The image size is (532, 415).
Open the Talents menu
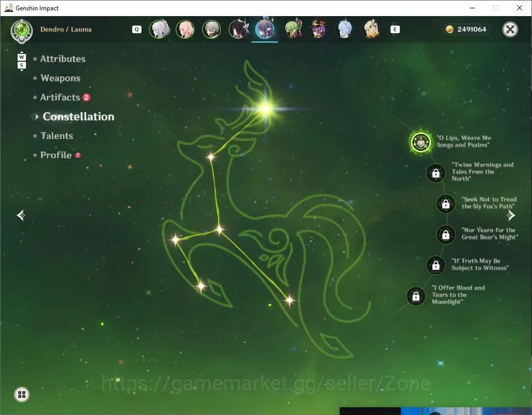coord(57,136)
